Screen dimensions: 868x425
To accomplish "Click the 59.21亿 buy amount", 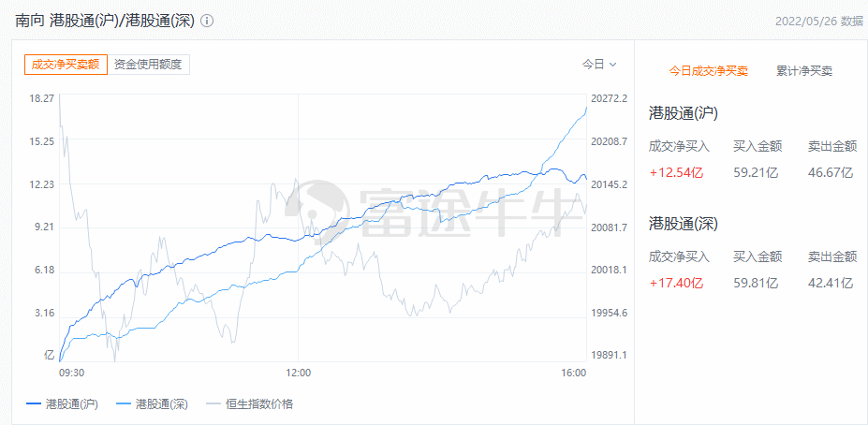I will (x=755, y=172).
